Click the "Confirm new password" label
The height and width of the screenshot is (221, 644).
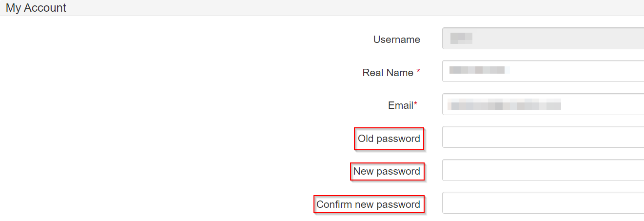[x=368, y=204]
